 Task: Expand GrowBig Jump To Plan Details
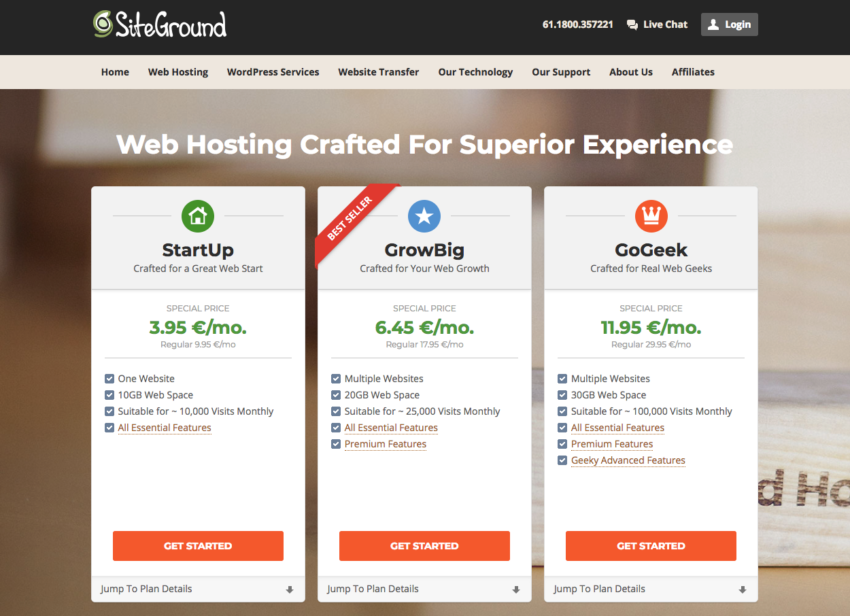coord(424,589)
